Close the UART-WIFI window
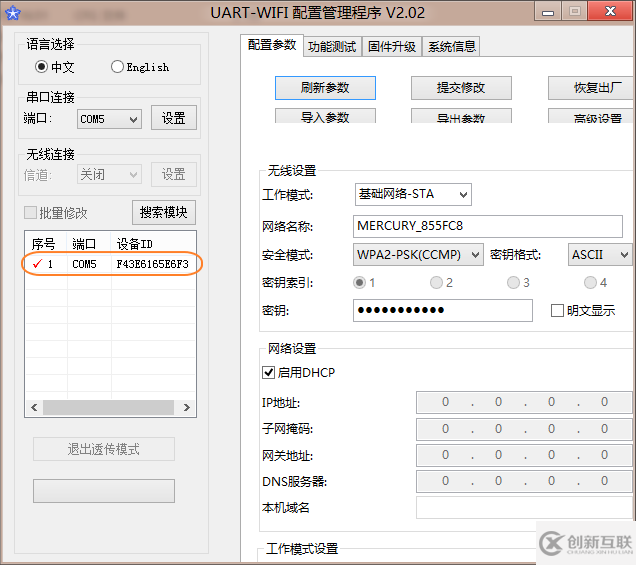Viewport: 636px width, 565px height. coord(611,11)
